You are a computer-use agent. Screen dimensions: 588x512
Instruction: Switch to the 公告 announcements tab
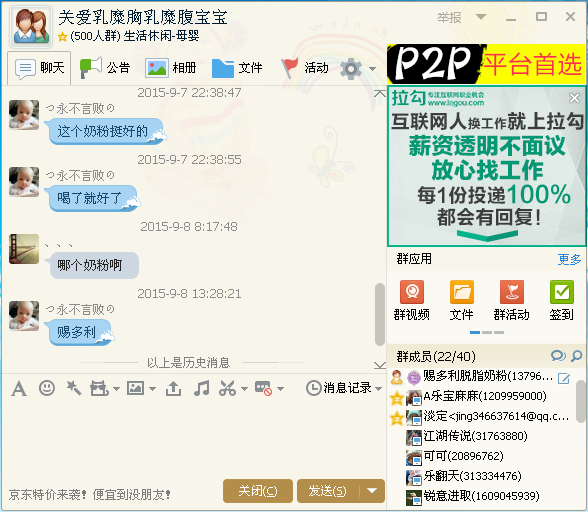point(105,68)
